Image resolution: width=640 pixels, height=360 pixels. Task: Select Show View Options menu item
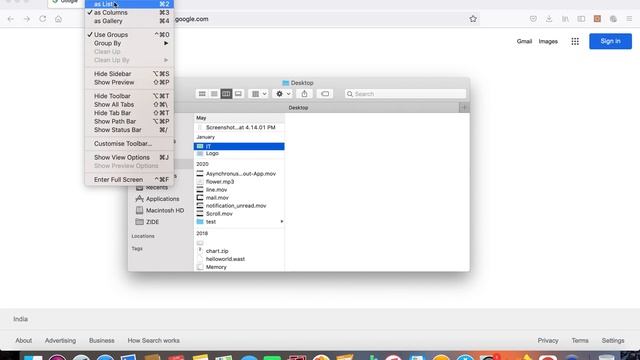coord(129,158)
